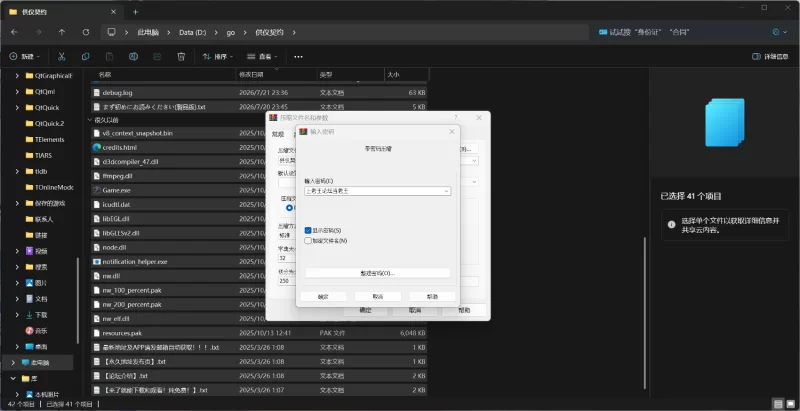
Task: Click the This PC monitor icon in address bar
Action: (x=111, y=32)
